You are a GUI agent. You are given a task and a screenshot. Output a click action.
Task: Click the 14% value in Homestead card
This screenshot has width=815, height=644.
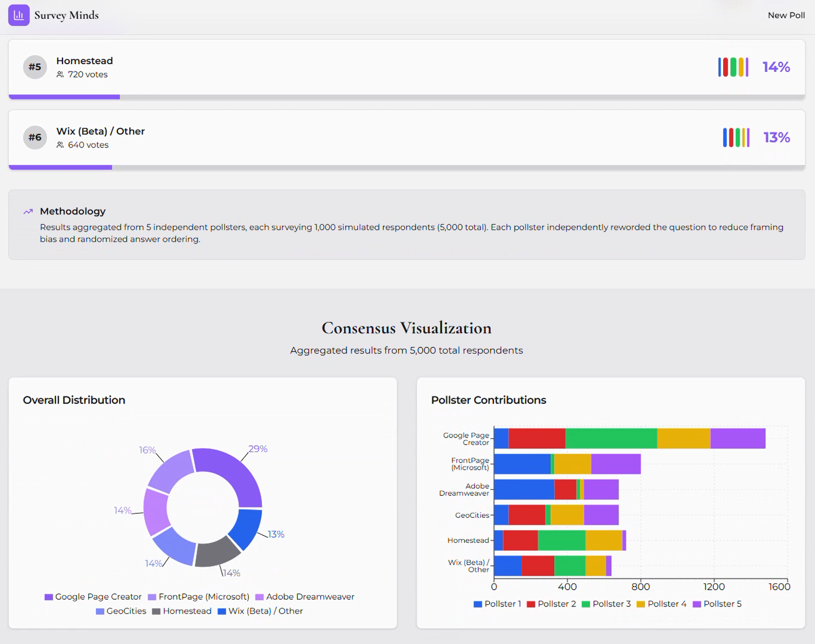(776, 67)
